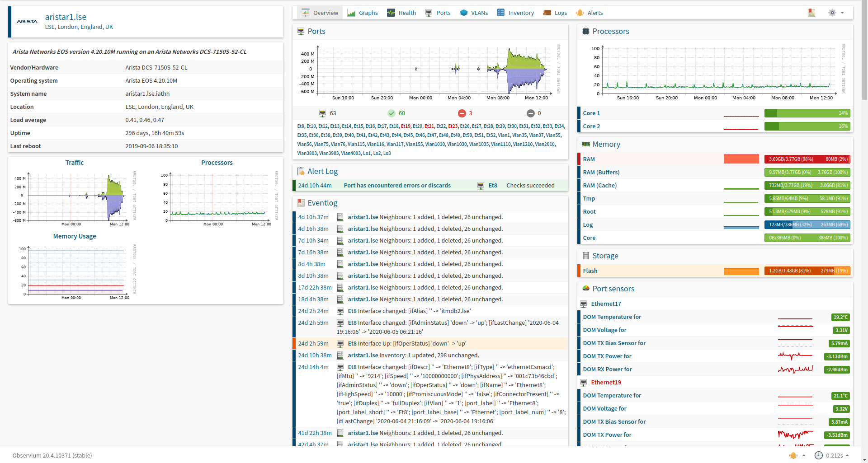868x463 pixels.
Task: Open the Ports traffic graph
Action: (429, 71)
